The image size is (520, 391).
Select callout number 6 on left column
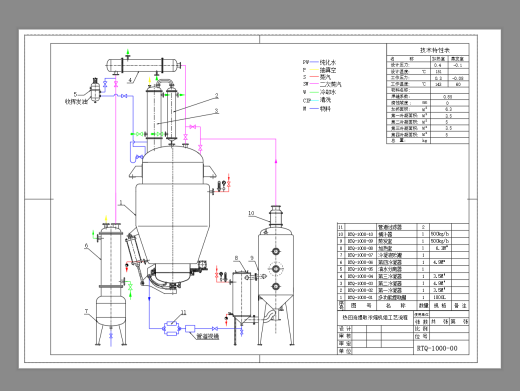click(x=86, y=246)
